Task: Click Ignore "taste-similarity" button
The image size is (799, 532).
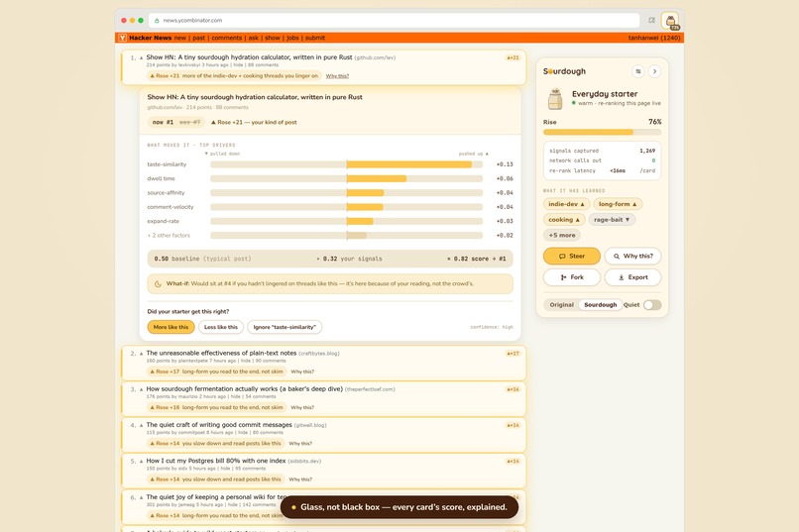Action: tap(285, 327)
